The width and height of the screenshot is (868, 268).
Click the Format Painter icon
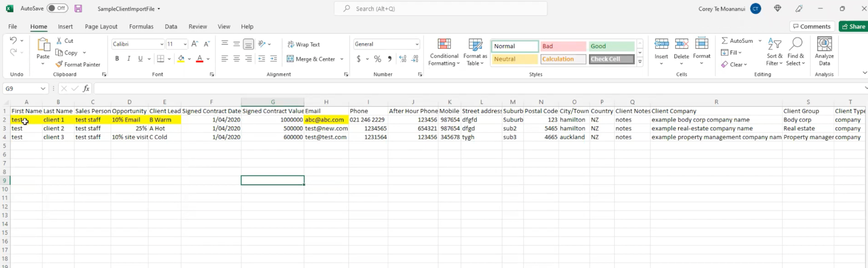(x=59, y=65)
